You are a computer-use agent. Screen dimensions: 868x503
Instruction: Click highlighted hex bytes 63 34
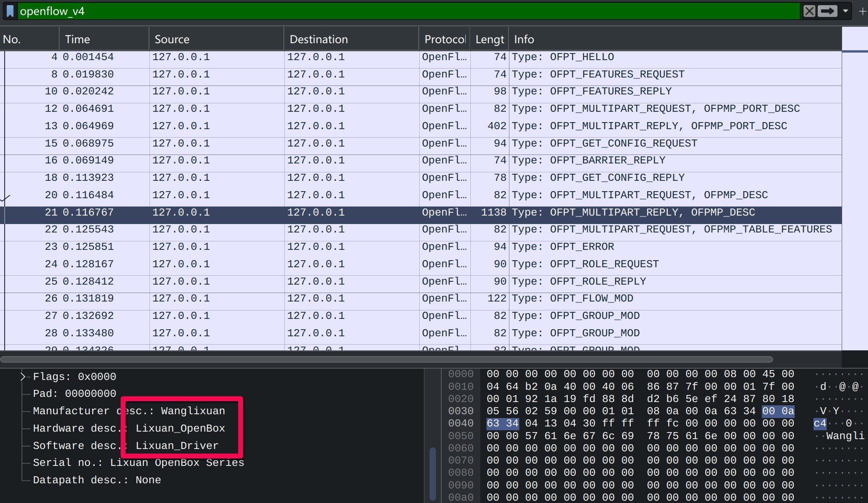pyautogui.click(x=502, y=423)
